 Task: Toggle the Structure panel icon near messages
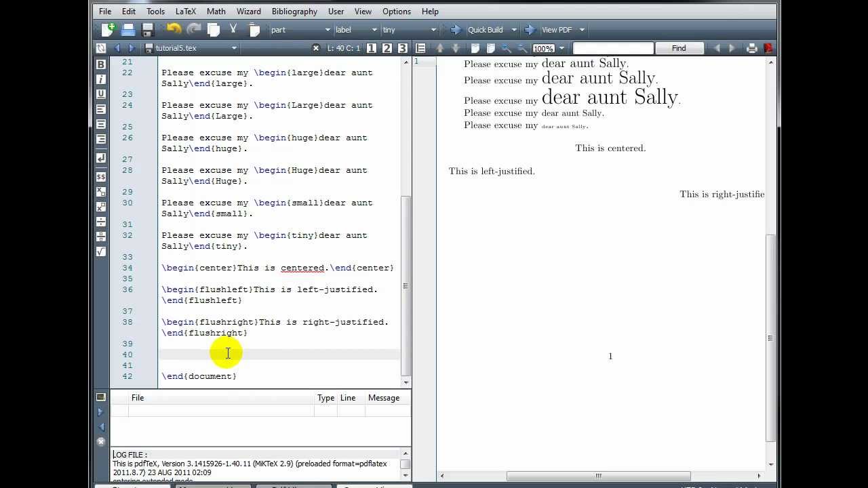coord(101,397)
